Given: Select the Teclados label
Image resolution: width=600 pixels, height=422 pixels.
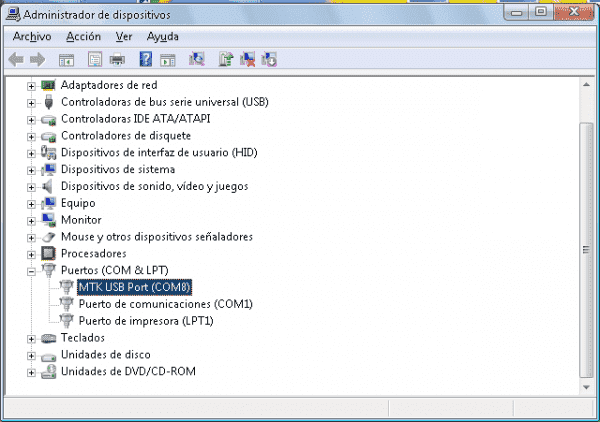Looking at the screenshot, I should coord(83,337).
